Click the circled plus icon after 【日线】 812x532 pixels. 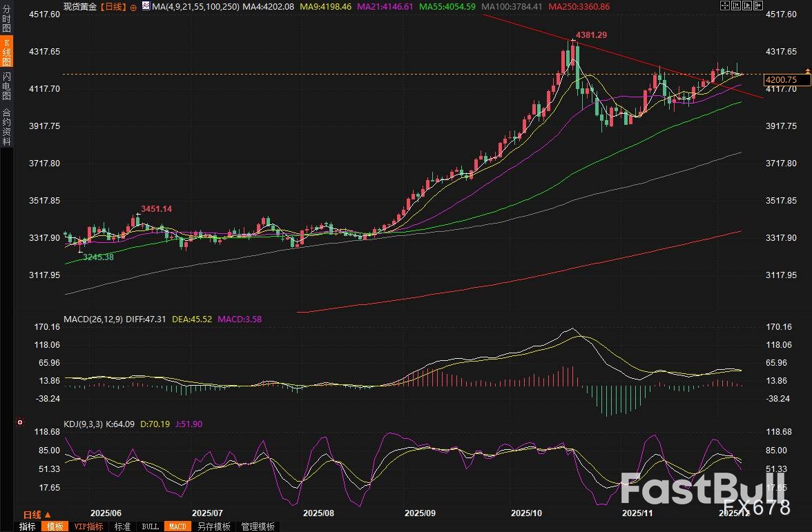point(133,8)
